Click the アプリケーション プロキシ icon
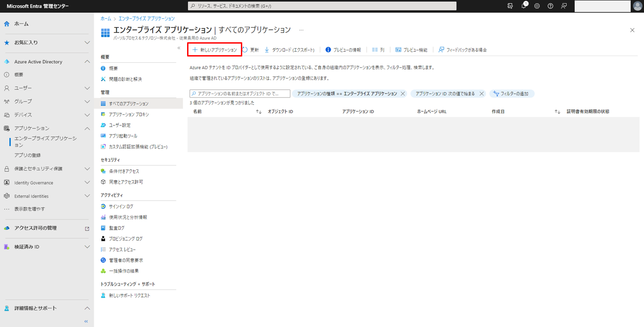The width and height of the screenshot is (644, 327). (x=103, y=114)
